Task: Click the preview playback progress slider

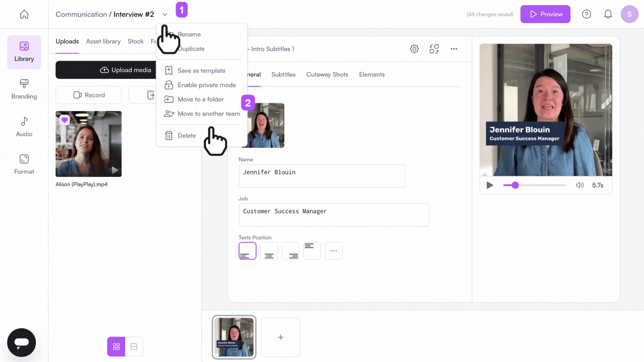Action: tap(534, 185)
